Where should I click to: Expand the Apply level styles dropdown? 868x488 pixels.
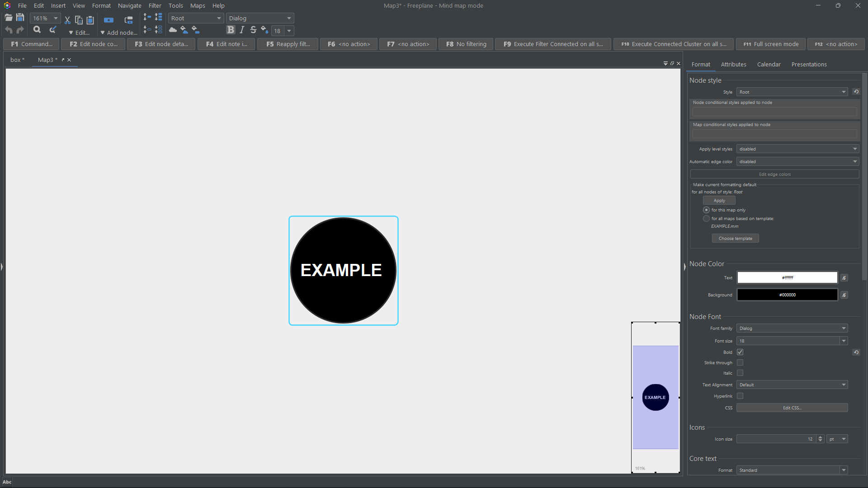[797, 149]
